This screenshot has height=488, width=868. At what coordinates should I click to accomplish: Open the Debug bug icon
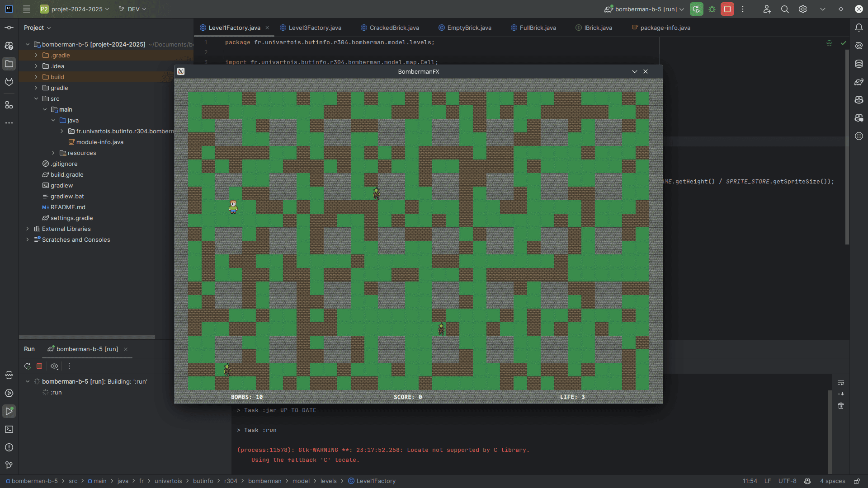(712, 9)
